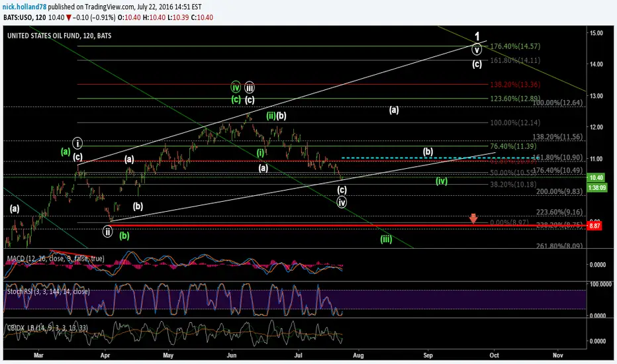This screenshot has height=364, width=617.
Task: Click the 13.00 price axis label
Action: coord(596,96)
